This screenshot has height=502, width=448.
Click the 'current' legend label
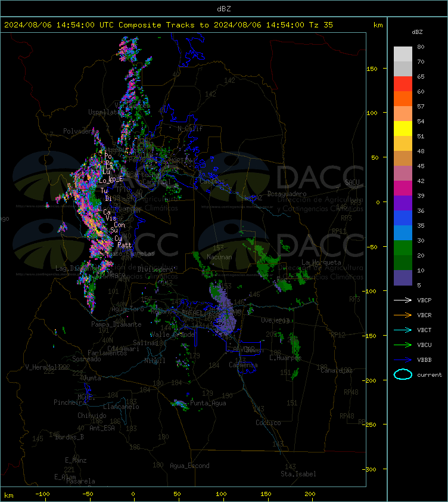coord(430,374)
